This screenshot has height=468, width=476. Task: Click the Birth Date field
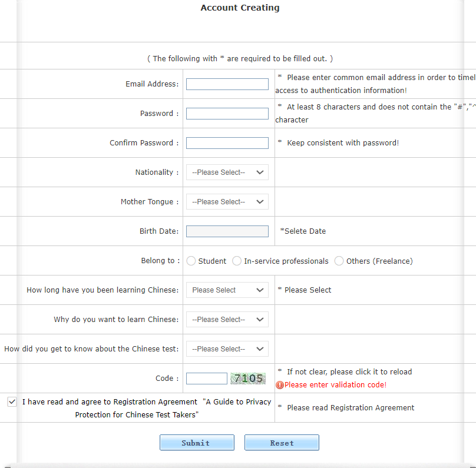[227, 231]
